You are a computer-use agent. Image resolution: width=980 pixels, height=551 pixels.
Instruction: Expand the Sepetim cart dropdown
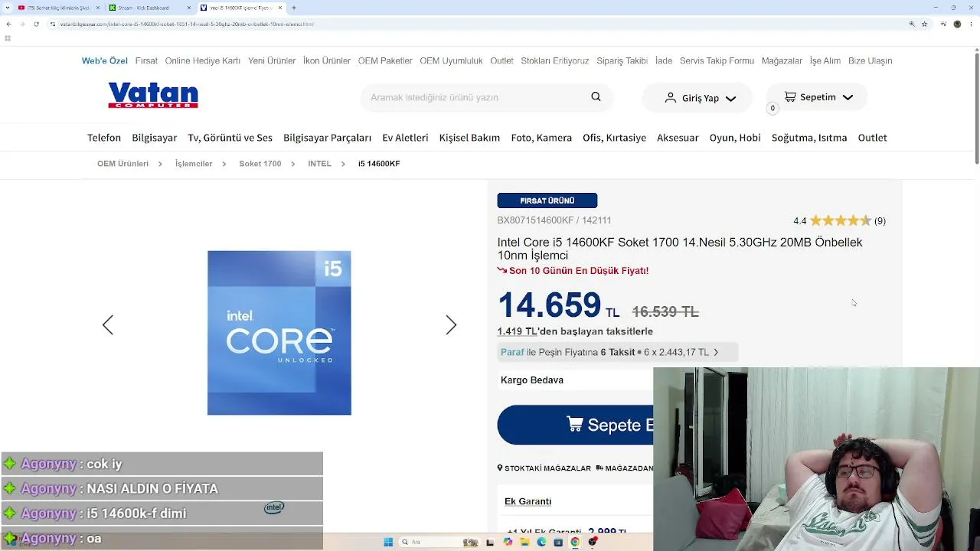click(848, 97)
